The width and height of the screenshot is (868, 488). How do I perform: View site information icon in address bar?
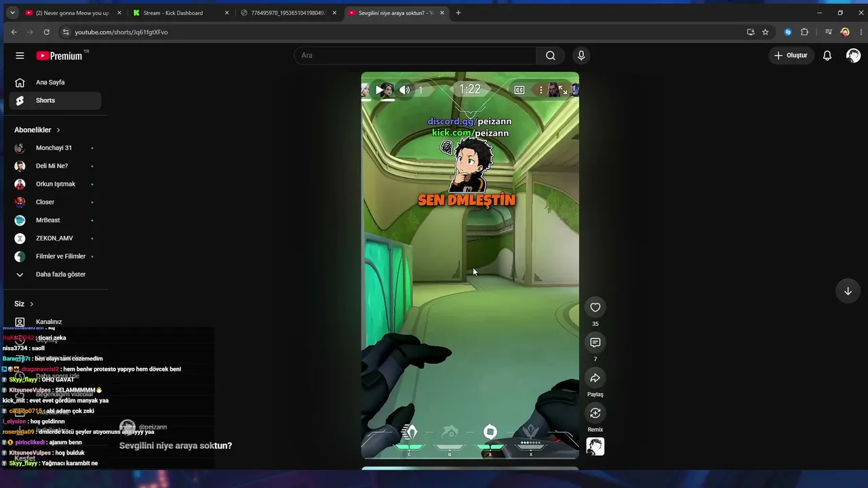click(66, 32)
